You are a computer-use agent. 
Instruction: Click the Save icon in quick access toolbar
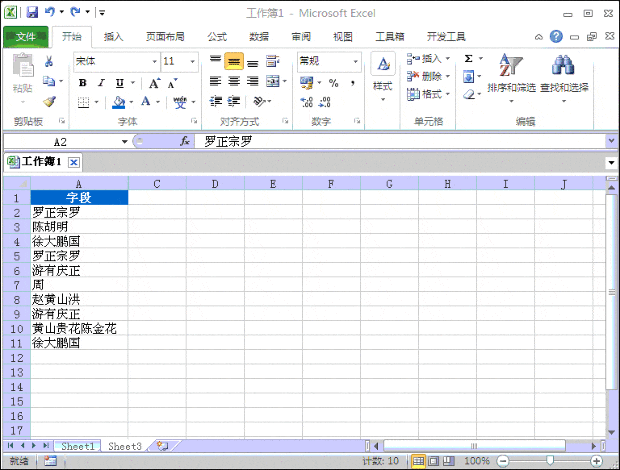tap(32, 12)
